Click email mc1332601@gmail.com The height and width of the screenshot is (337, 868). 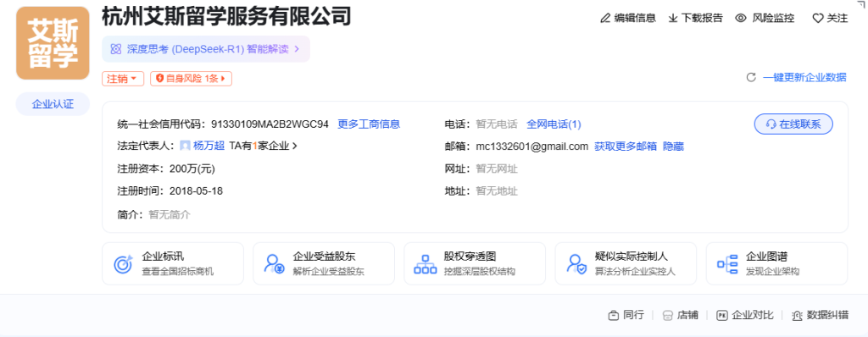tap(532, 146)
